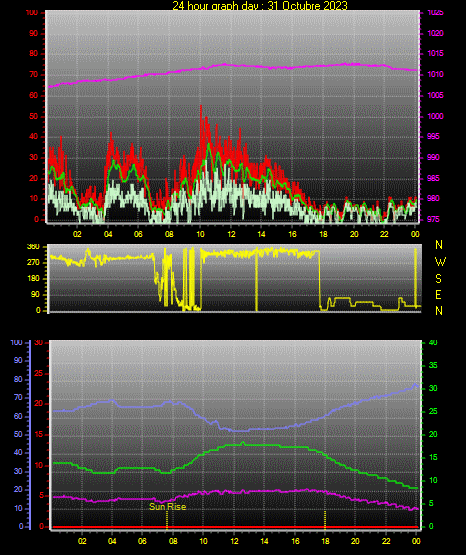The width and height of the screenshot is (466, 555).
Task: Click the S compass direction label
Action: pos(438,279)
